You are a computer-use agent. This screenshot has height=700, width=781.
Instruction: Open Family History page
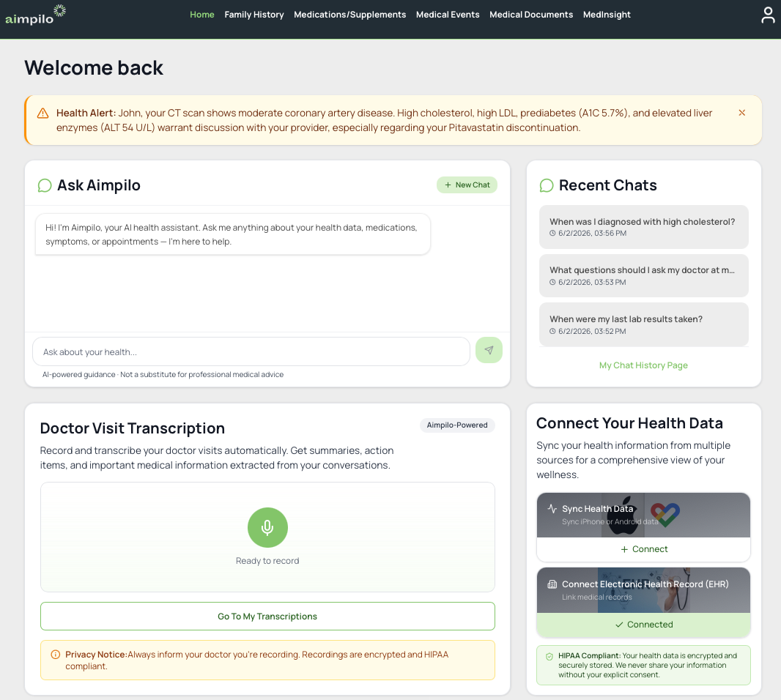(x=254, y=15)
